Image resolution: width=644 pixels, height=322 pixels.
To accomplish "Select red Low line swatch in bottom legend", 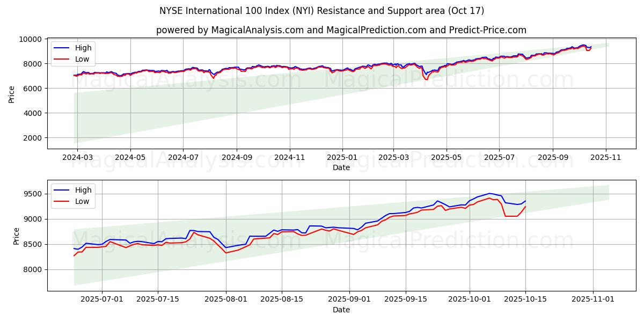I will [62, 201].
